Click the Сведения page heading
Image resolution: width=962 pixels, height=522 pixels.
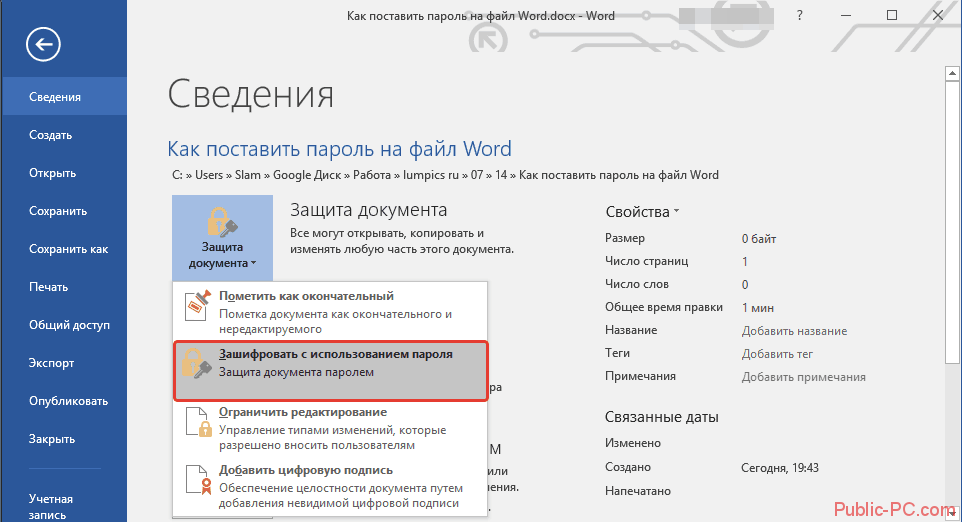(251, 94)
